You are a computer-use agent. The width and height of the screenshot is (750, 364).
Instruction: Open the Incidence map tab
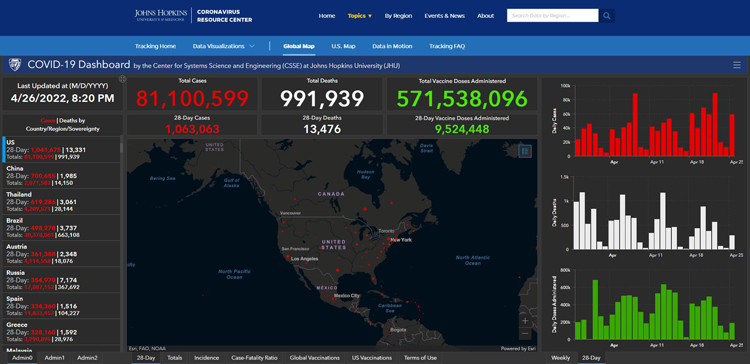207,358
